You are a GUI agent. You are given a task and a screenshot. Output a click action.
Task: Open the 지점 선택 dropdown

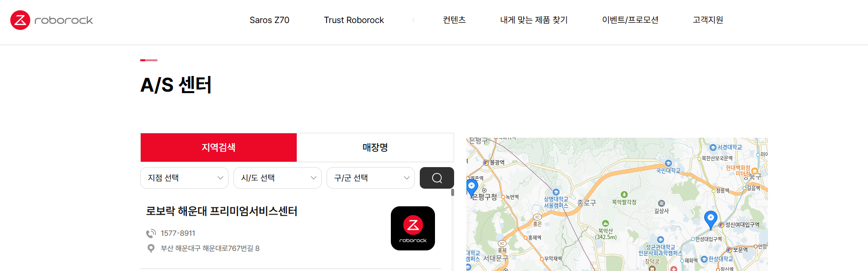[x=184, y=178]
